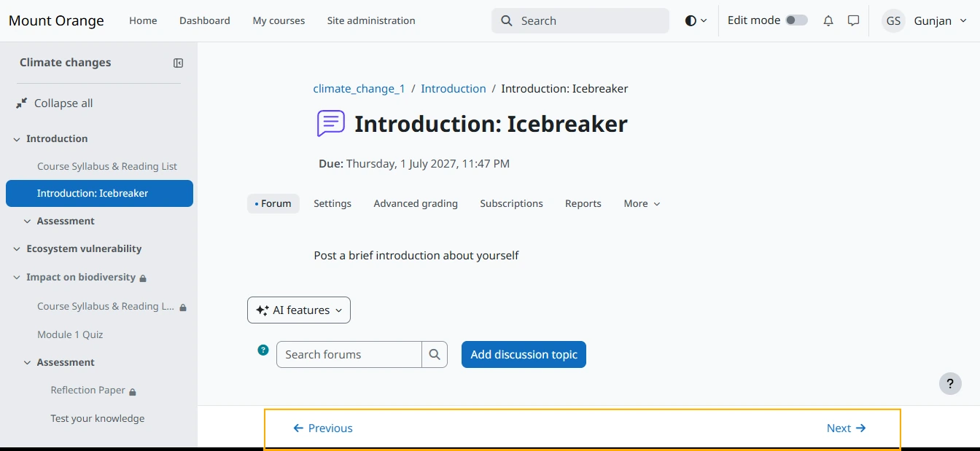The width and height of the screenshot is (980, 451).
Task: Click the Search forums input
Action: point(349,355)
